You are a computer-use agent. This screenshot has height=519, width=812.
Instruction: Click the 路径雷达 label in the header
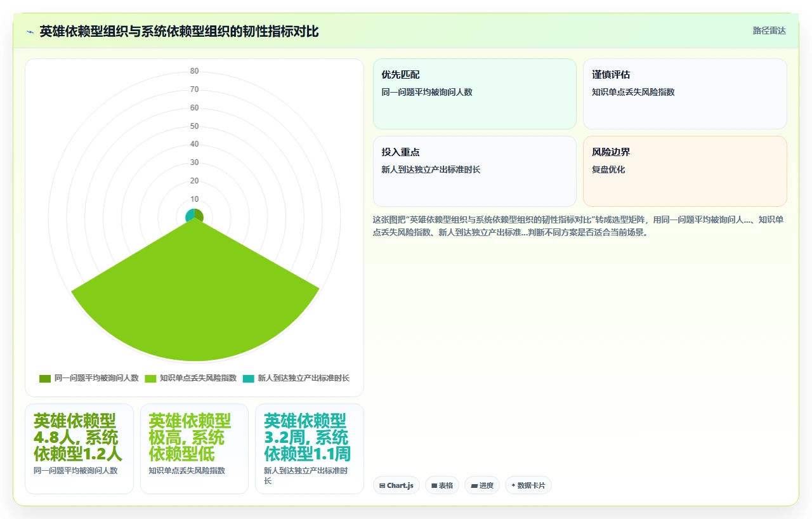click(x=769, y=31)
